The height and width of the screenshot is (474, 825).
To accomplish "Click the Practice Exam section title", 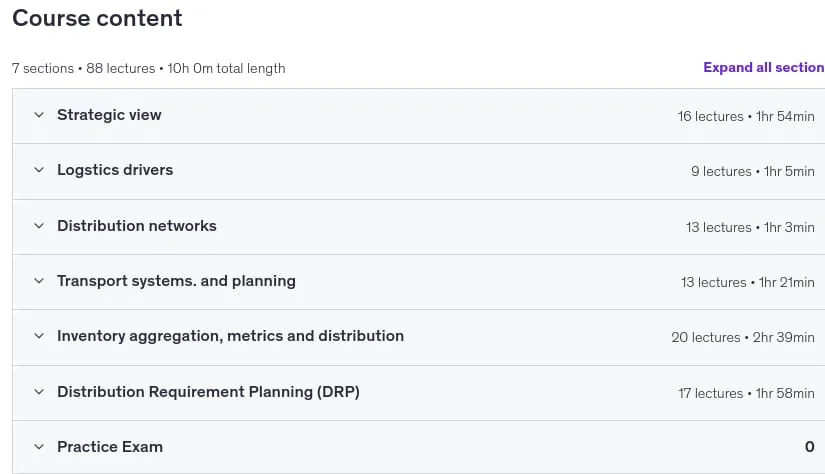I will click(110, 447).
